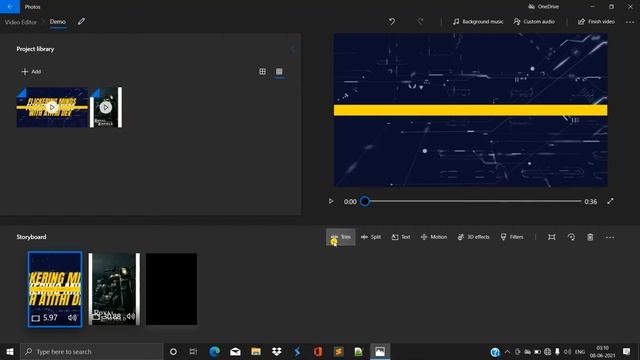
Task: Add Text to the selected clip
Action: point(400,237)
